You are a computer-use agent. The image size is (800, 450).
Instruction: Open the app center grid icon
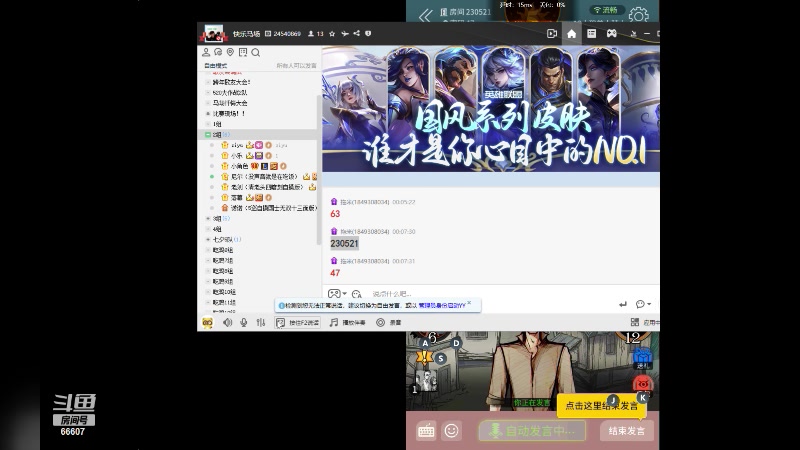tap(635, 322)
